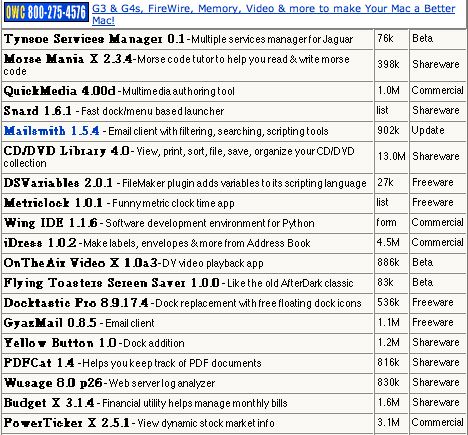The width and height of the screenshot is (468, 435).
Task: Click the 1.2M size for Yellow Button
Action: pos(388,342)
